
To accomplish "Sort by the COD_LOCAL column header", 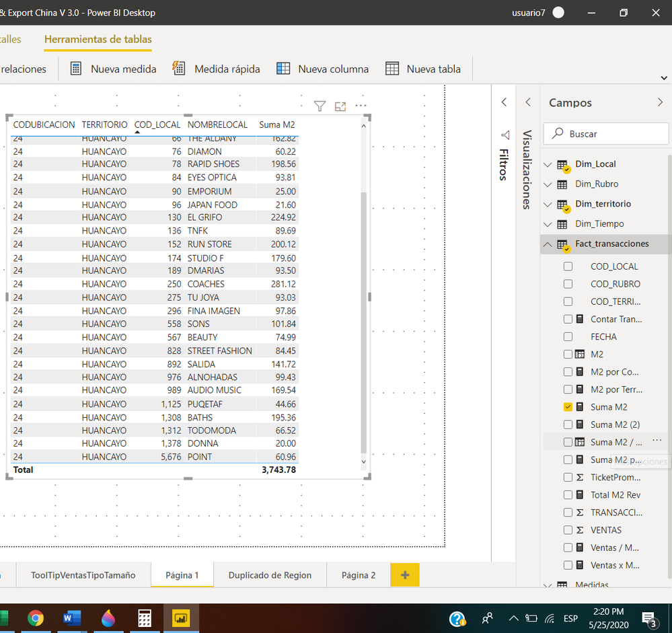I will (x=157, y=124).
